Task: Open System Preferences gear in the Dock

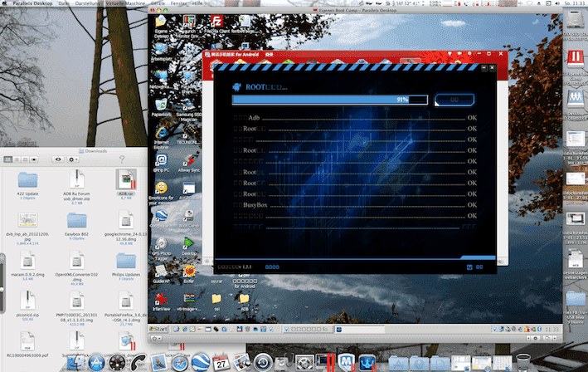Action: click(x=304, y=363)
